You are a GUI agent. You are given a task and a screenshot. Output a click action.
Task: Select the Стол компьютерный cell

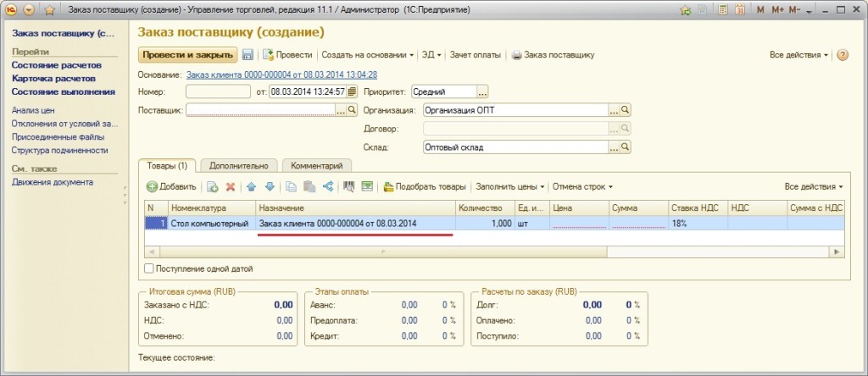pyautogui.click(x=212, y=224)
